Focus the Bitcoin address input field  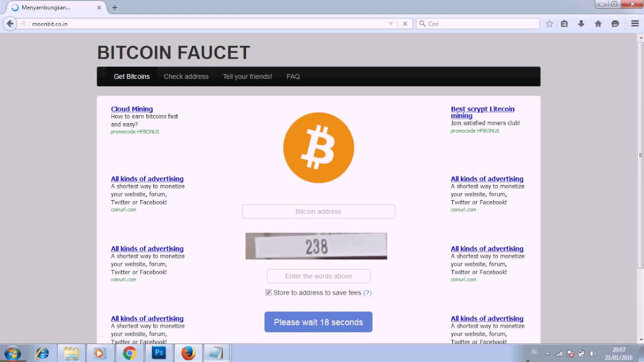tap(318, 211)
